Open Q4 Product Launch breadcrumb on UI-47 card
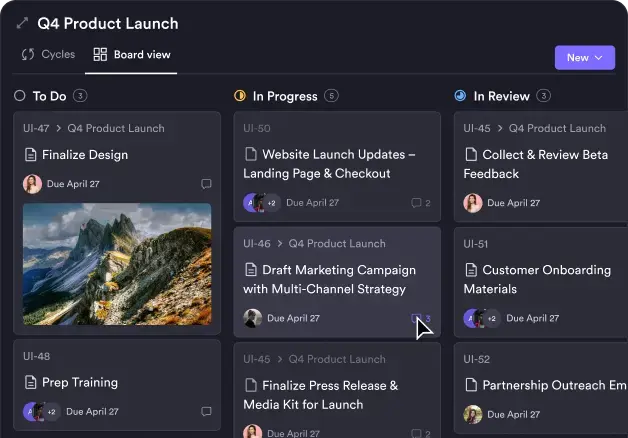 (x=118, y=128)
